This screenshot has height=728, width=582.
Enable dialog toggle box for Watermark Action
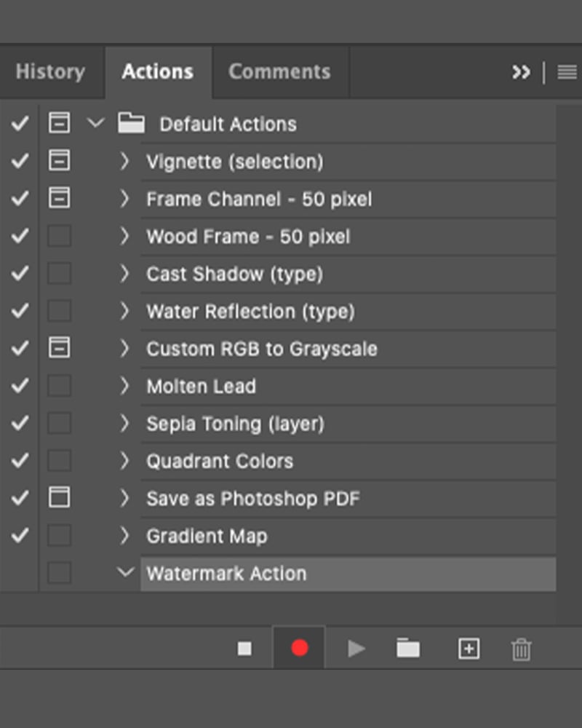click(60, 572)
